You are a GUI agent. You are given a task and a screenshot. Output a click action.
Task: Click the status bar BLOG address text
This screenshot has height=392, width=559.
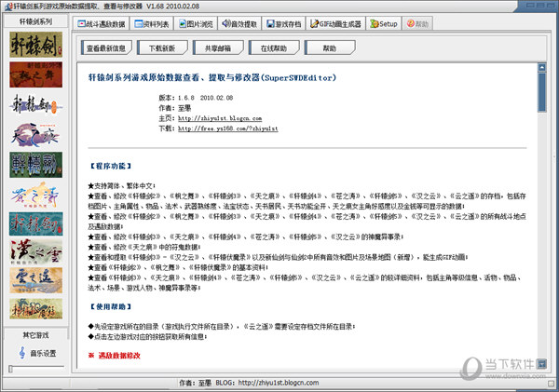coord(267,383)
